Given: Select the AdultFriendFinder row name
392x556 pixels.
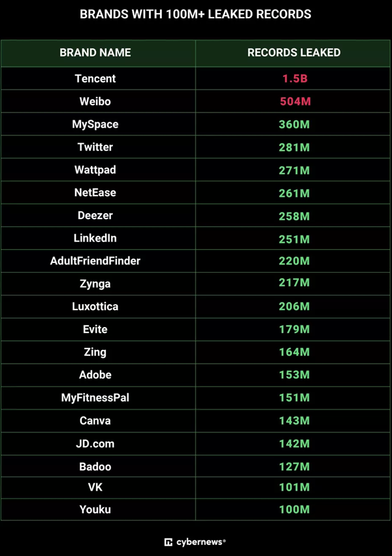Looking at the screenshot, I should click(x=95, y=261).
